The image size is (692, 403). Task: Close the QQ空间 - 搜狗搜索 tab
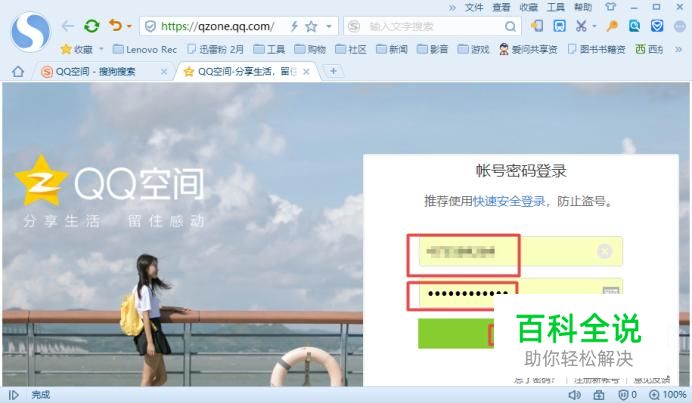pos(164,72)
